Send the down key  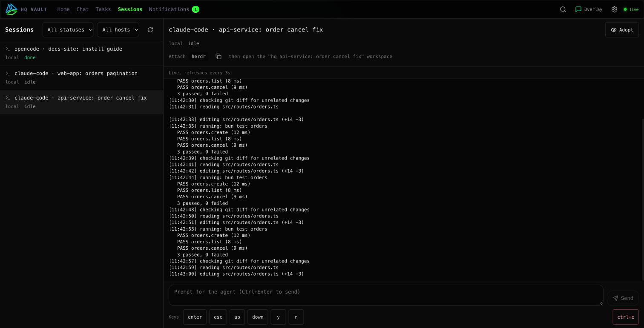(258, 317)
